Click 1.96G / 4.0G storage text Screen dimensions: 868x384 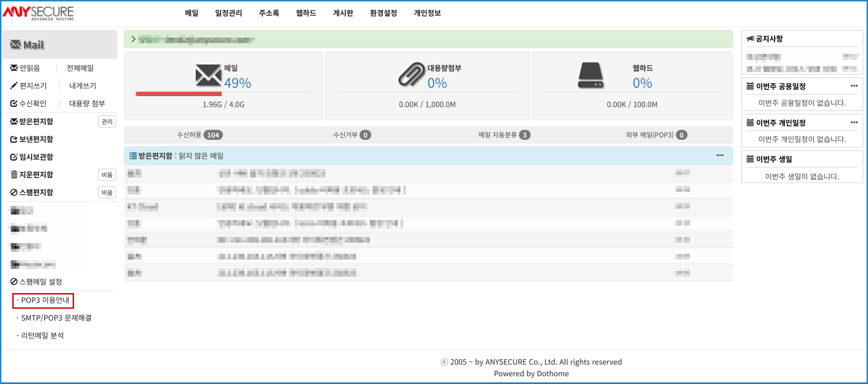coord(223,105)
